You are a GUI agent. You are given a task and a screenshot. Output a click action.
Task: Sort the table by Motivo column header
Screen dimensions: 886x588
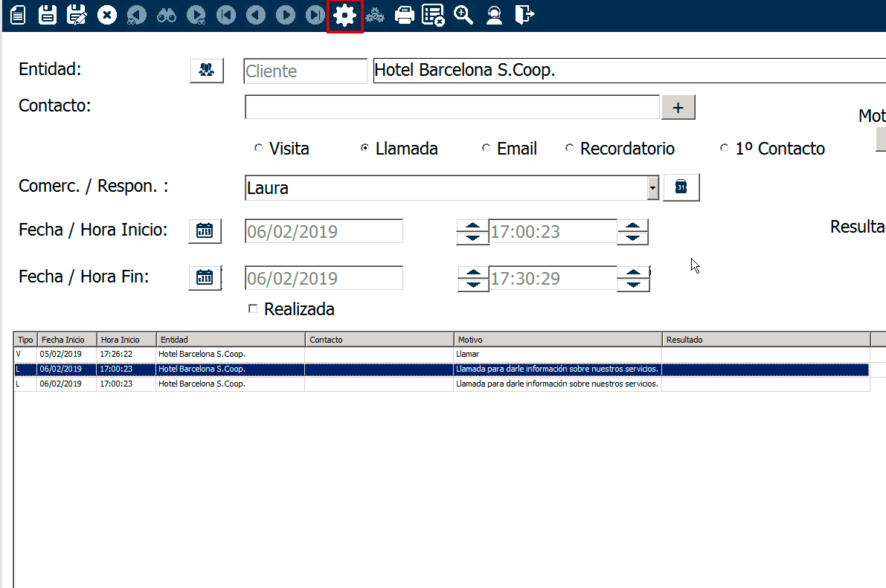558,340
